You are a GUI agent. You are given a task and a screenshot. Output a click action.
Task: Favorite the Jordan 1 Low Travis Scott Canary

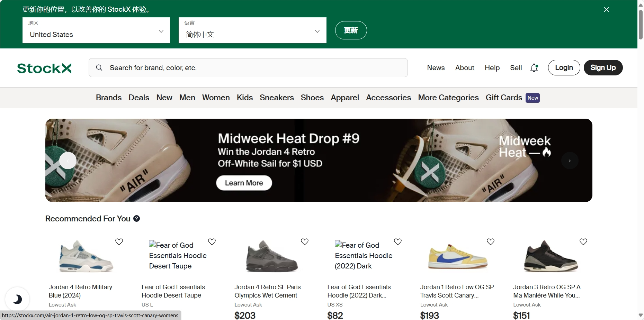click(x=491, y=241)
